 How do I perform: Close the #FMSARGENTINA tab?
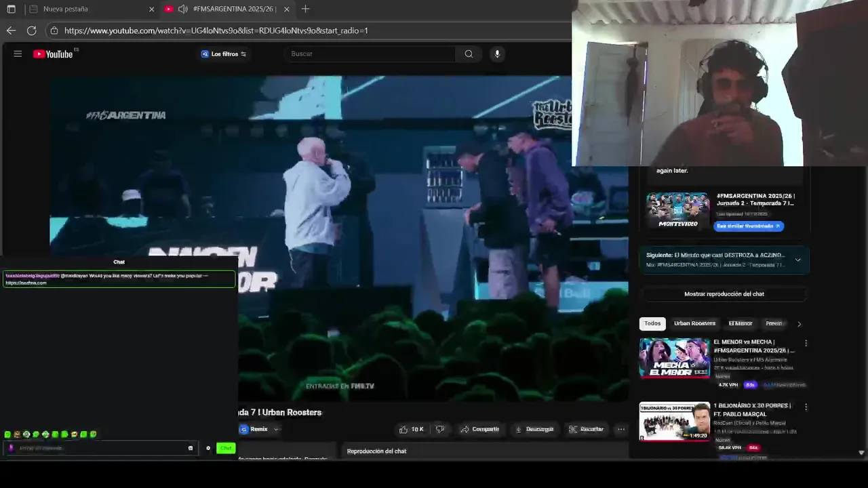(x=287, y=9)
